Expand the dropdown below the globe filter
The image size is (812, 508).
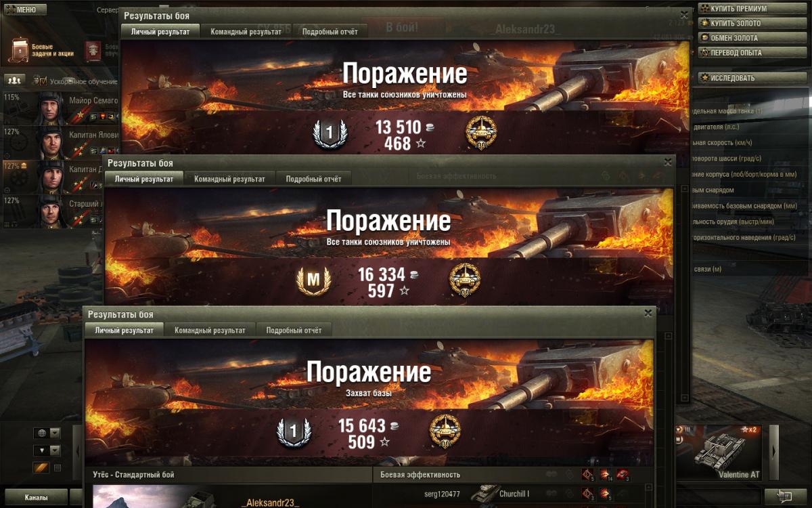coord(55,450)
